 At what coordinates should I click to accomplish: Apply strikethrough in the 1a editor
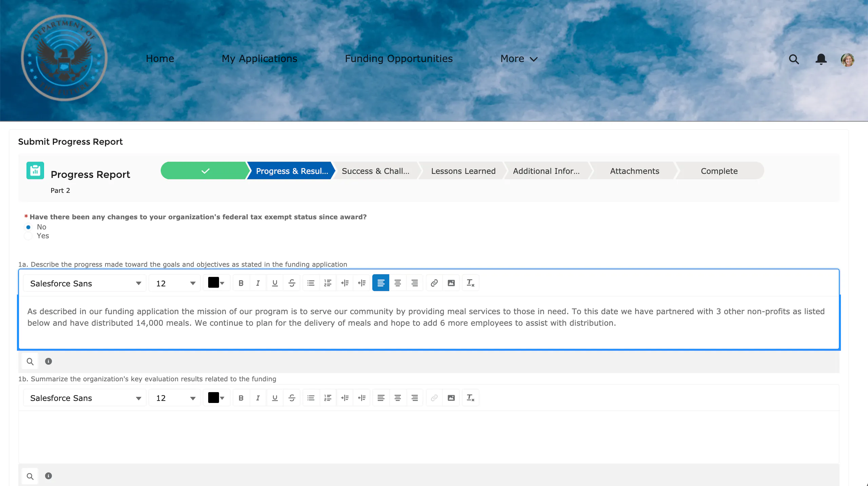pyautogui.click(x=292, y=283)
